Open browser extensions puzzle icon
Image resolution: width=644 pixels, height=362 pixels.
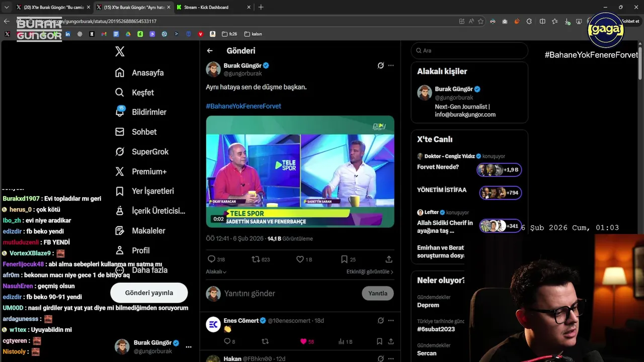pos(529,21)
